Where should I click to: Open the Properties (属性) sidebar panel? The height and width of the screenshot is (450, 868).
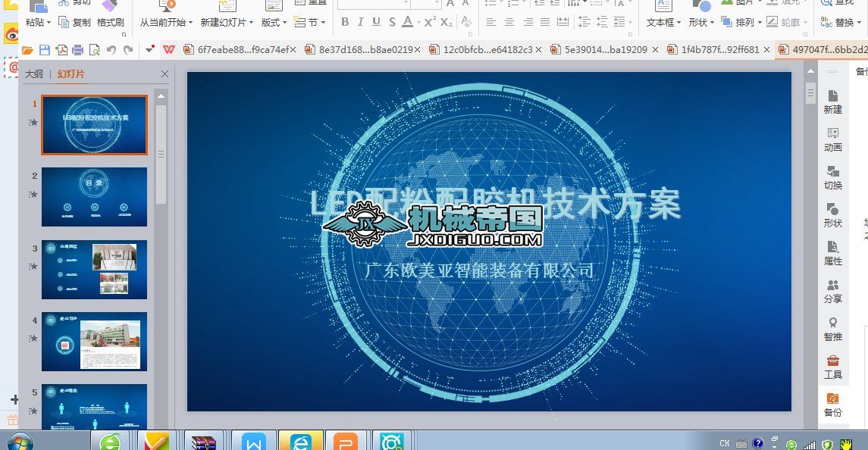[x=832, y=254]
